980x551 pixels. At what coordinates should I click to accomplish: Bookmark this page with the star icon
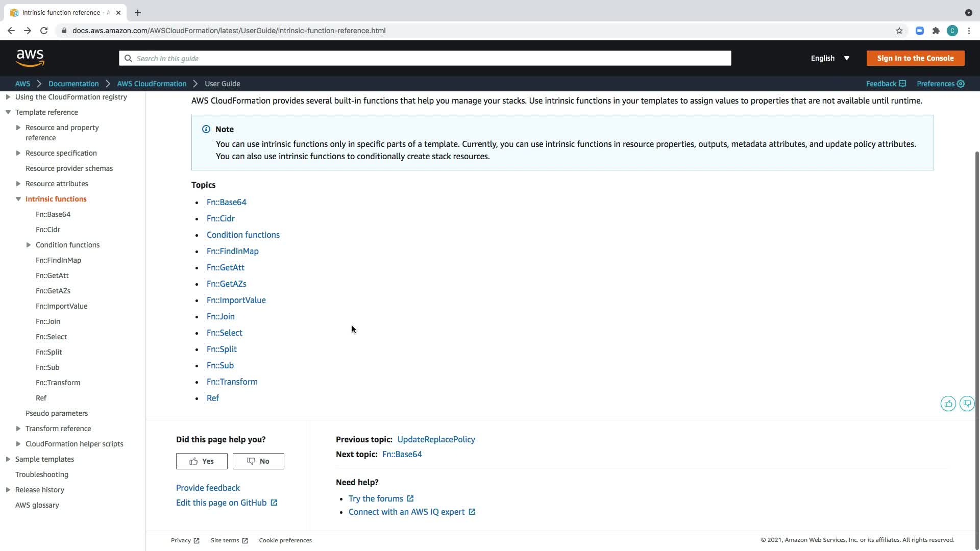[899, 31]
